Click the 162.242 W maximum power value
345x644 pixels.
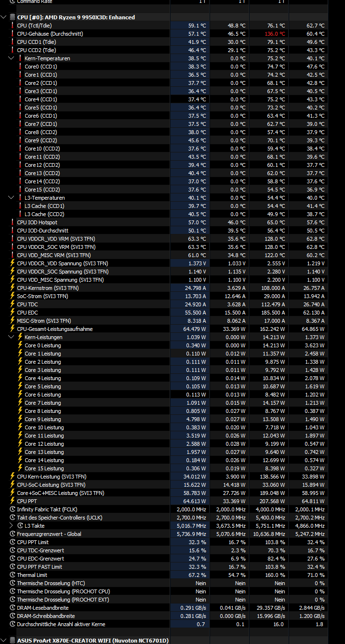tap(272, 329)
